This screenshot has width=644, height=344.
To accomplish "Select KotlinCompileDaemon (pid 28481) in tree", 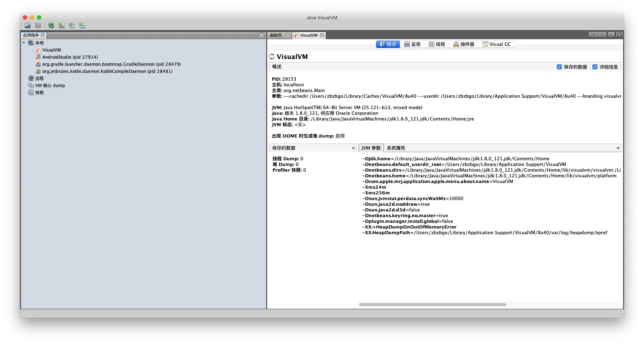I will click(x=107, y=71).
